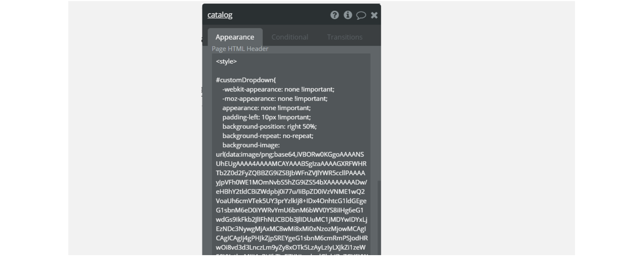Screen dimensions: 644x259
Task: Close the catalog property editor
Action: (x=374, y=15)
